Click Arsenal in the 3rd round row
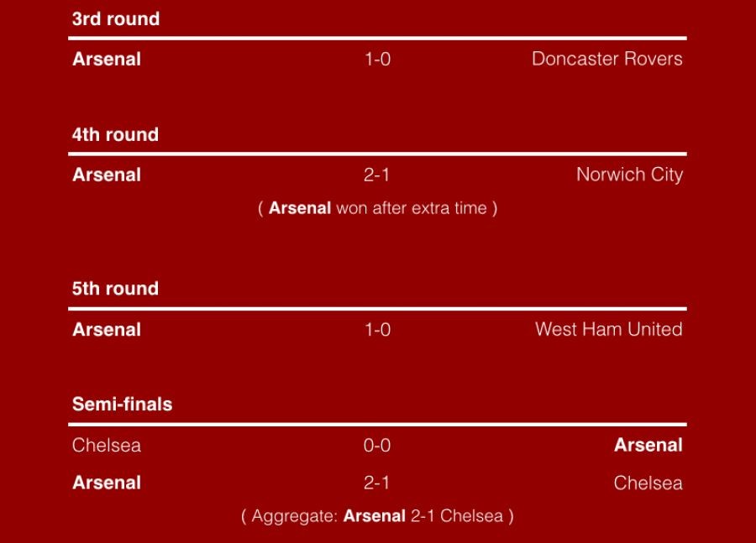The height and width of the screenshot is (543, 756). [x=107, y=60]
